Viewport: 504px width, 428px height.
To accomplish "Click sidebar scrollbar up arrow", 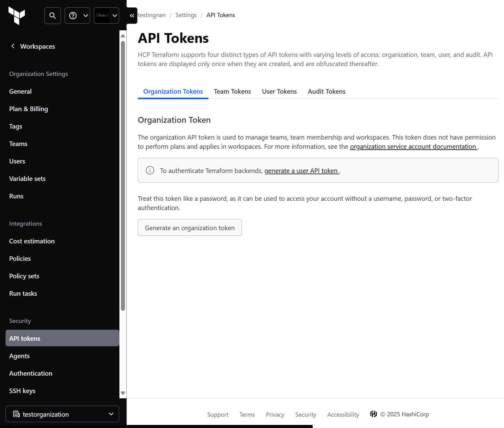I will tap(123, 36).
